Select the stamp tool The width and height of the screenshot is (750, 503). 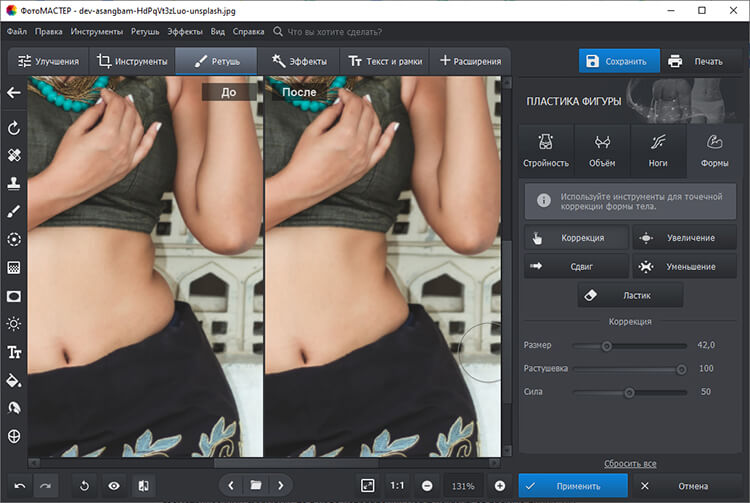(x=14, y=184)
